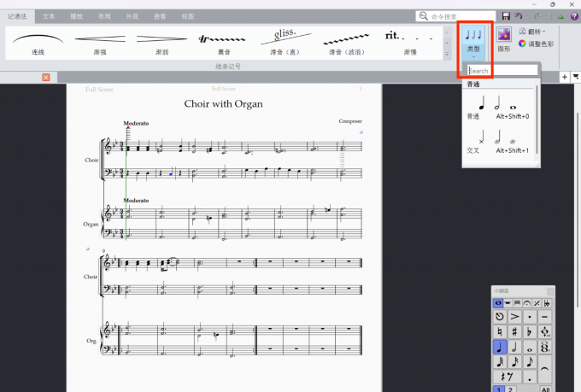Insert a ritardando (渐慢) line
581x392 pixels.
tap(410, 43)
